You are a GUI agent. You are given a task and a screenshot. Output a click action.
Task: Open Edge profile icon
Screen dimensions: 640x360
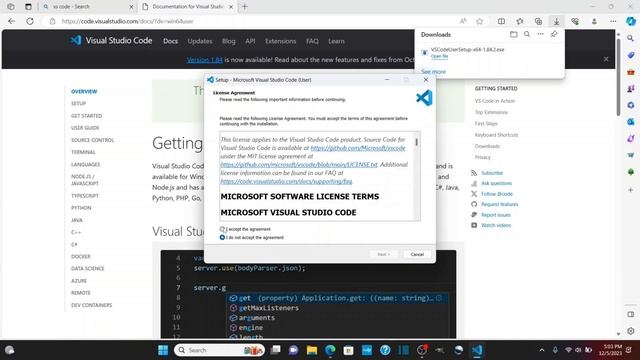tap(594, 21)
